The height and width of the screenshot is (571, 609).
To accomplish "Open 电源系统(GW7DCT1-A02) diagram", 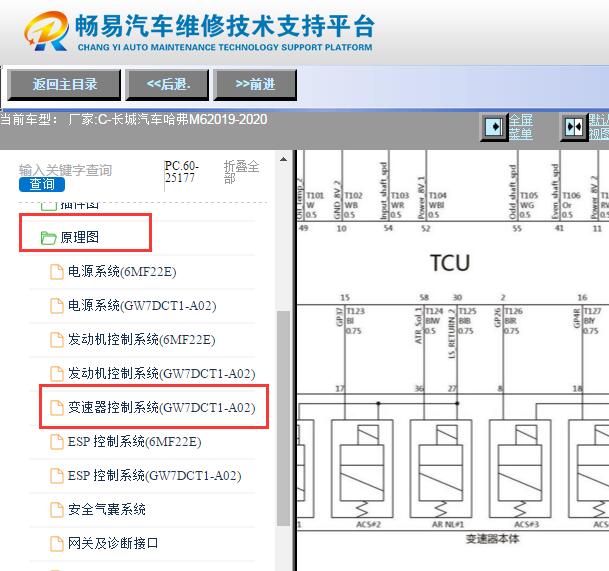I will 142,306.
